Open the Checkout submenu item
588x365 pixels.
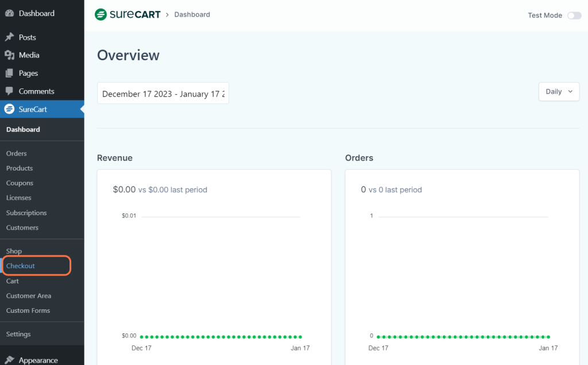(21, 266)
